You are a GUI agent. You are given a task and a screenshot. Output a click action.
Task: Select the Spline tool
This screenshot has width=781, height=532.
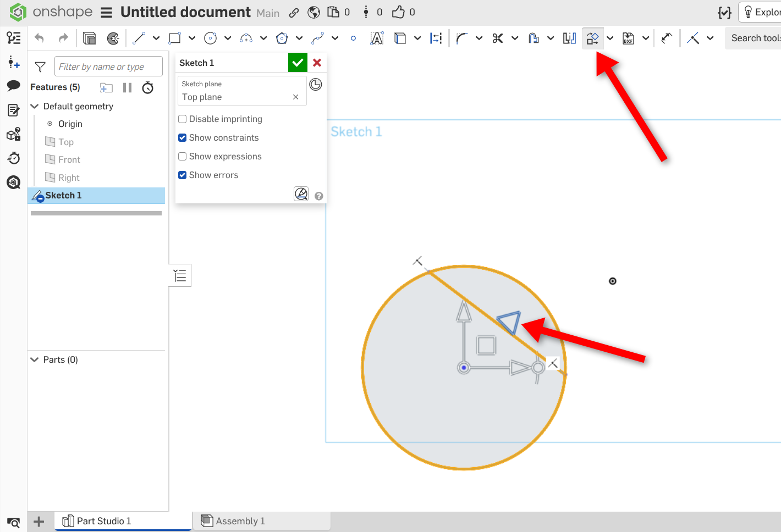pyautogui.click(x=317, y=38)
